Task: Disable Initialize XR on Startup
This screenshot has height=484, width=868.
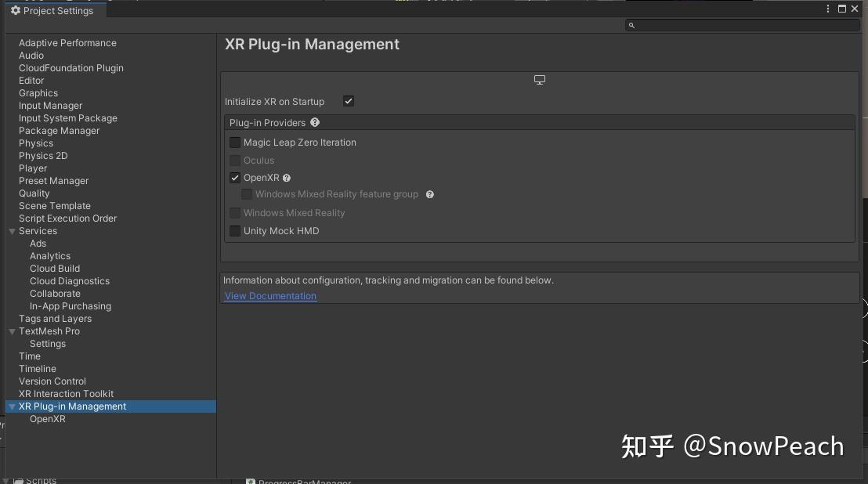Action: point(348,101)
